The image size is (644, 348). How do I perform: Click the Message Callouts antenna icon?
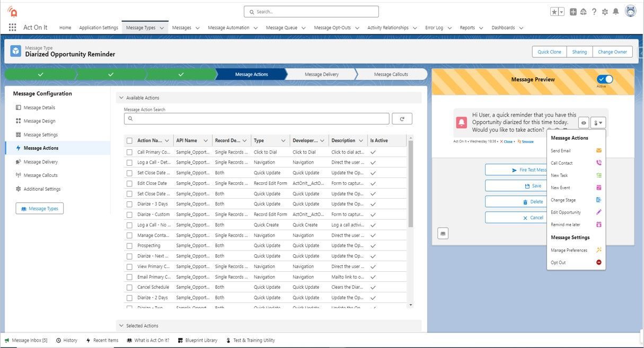[x=19, y=175]
